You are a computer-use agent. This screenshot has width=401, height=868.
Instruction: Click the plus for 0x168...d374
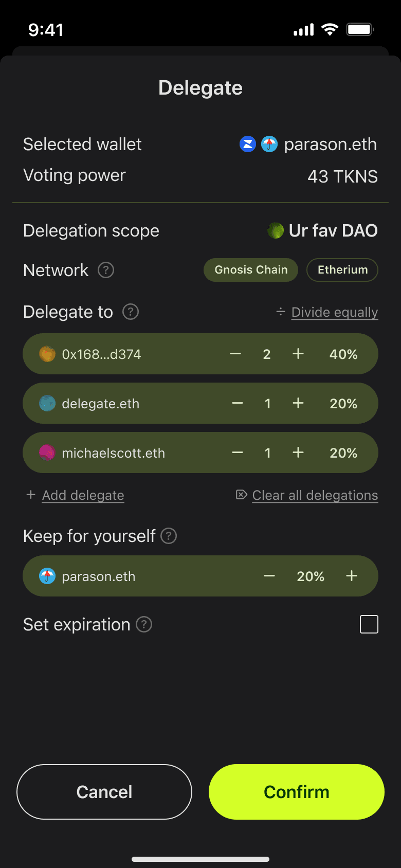point(298,354)
